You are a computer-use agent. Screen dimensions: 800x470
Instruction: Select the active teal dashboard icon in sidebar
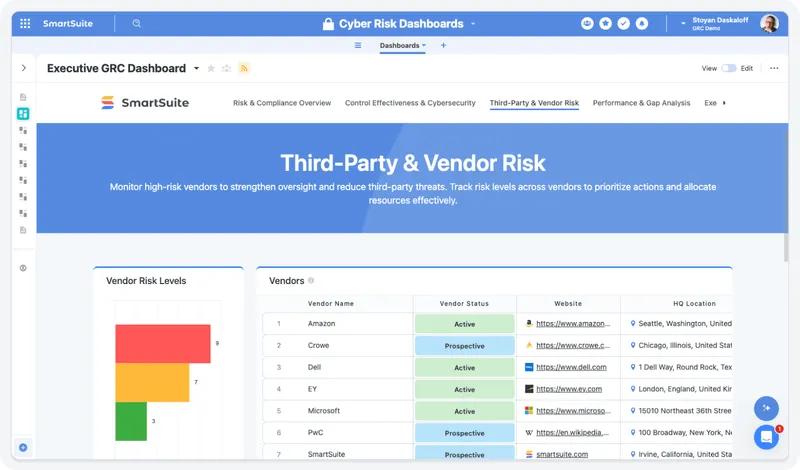coord(23,113)
